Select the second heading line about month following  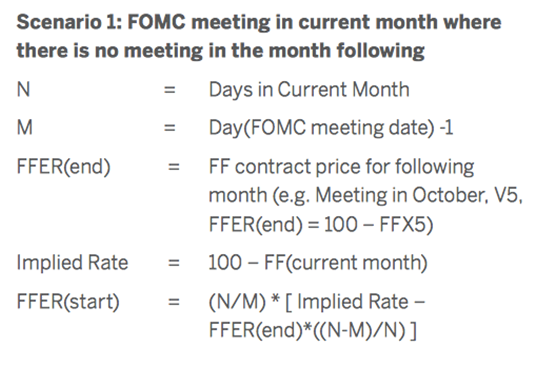point(221,50)
